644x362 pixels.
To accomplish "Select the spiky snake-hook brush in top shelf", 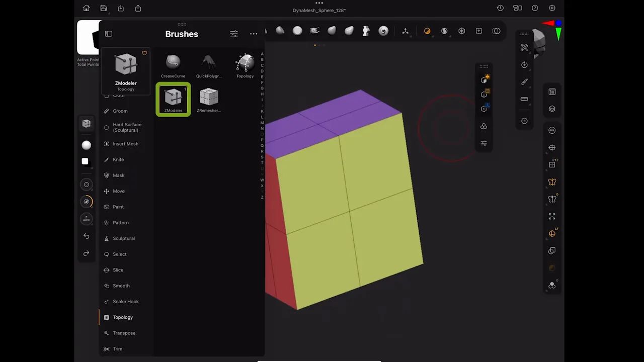I will click(314, 31).
